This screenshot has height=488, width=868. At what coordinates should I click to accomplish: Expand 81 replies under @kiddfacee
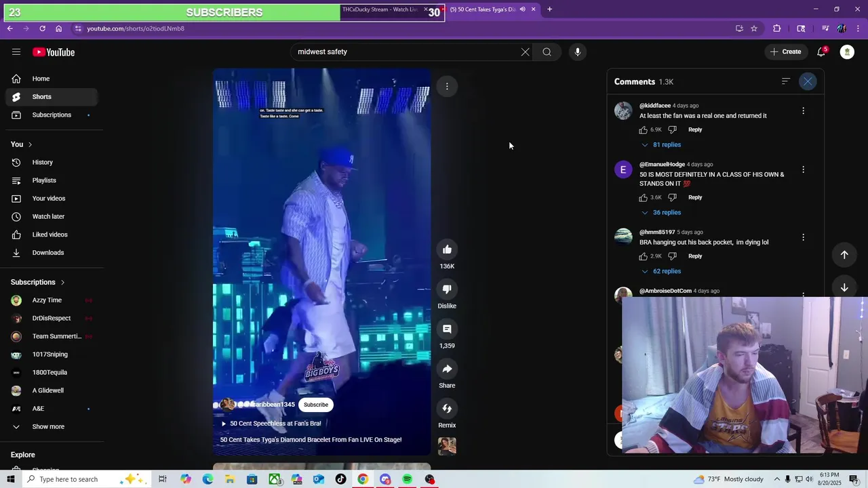[661, 144]
